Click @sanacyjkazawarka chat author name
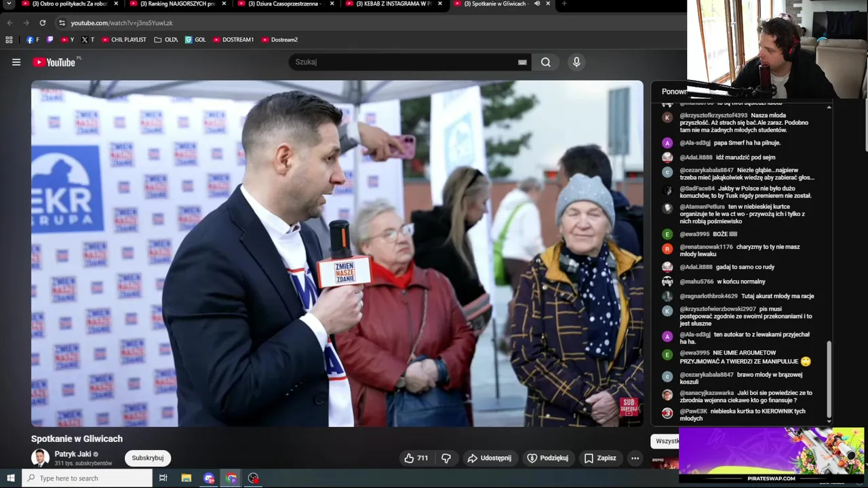 (707, 393)
